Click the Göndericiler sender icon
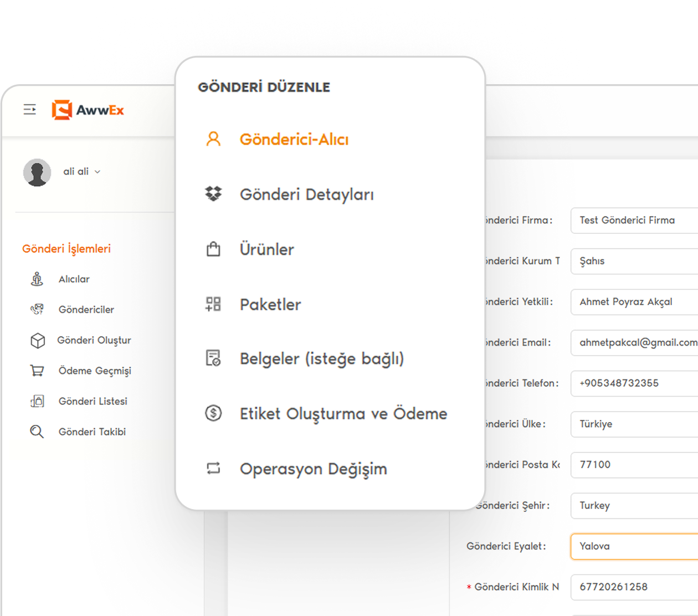The width and height of the screenshot is (698, 616). point(37,309)
